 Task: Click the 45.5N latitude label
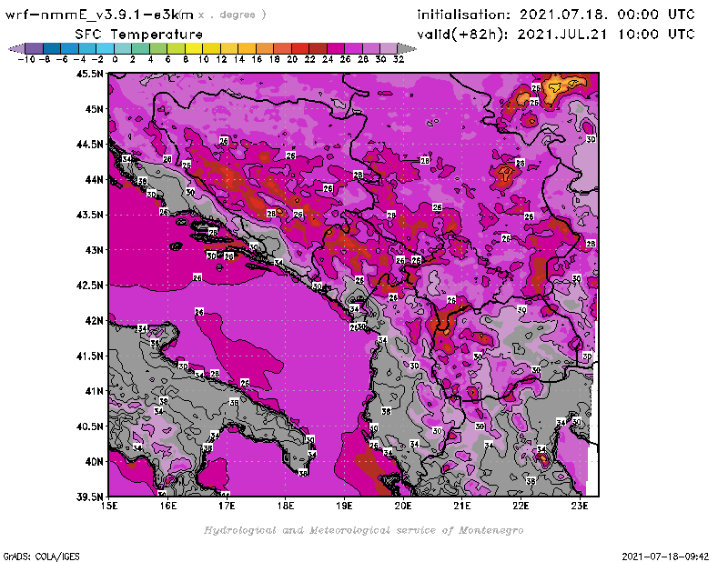point(89,74)
